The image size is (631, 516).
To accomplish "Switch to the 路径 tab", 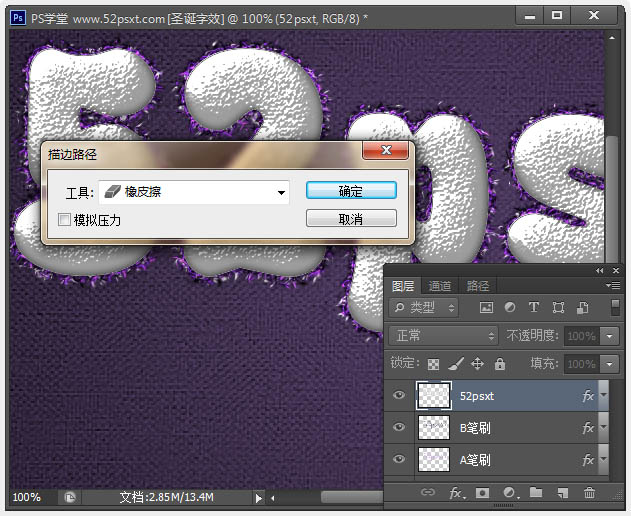I will (x=477, y=286).
